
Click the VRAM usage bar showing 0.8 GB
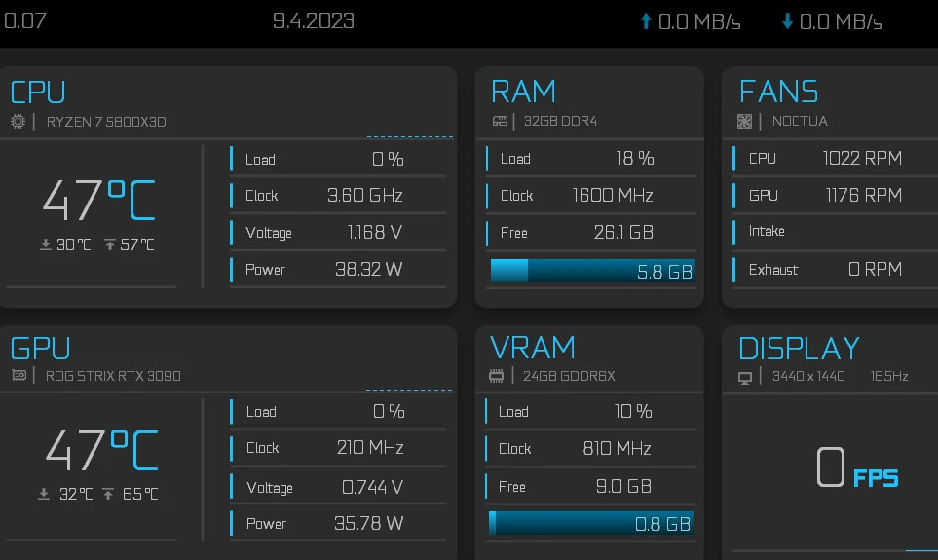pos(591,524)
